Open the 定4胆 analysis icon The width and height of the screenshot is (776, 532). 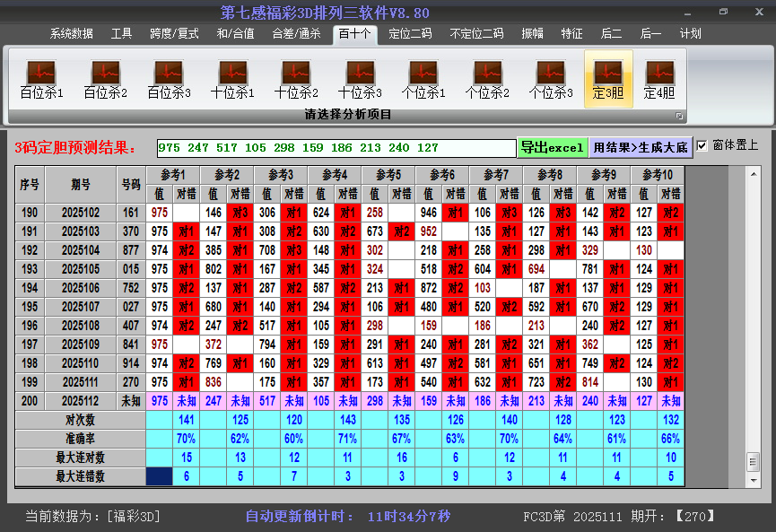pos(659,80)
